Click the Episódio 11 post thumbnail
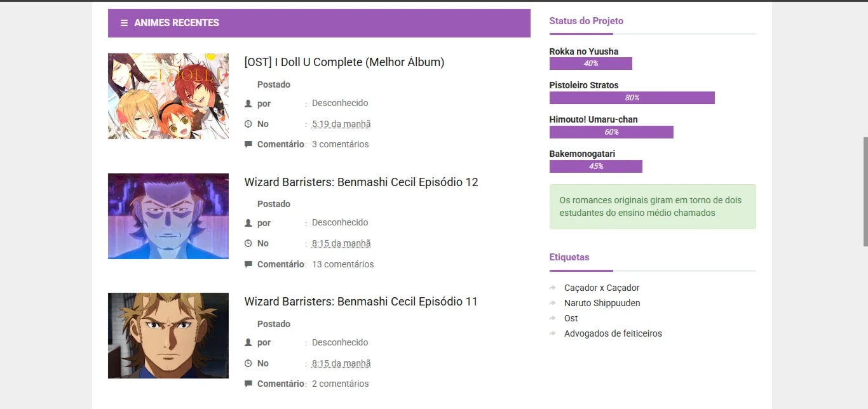 click(168, 335)
